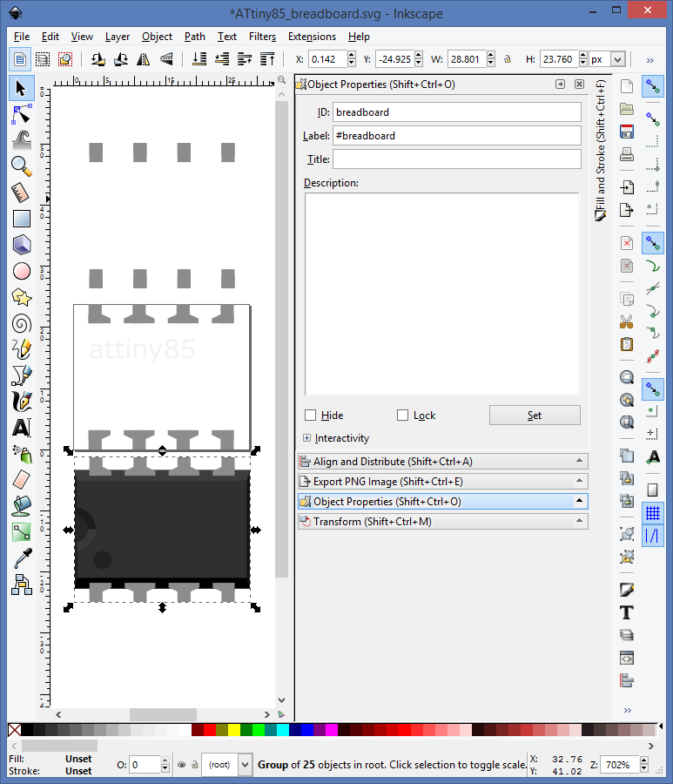Select the Text tool in toolbox

(21, 428)
